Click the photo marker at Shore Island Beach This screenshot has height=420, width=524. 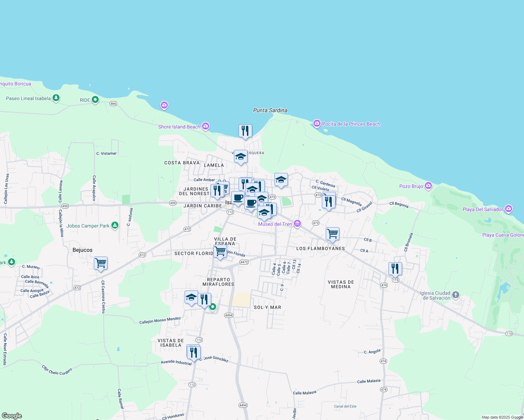206,126
